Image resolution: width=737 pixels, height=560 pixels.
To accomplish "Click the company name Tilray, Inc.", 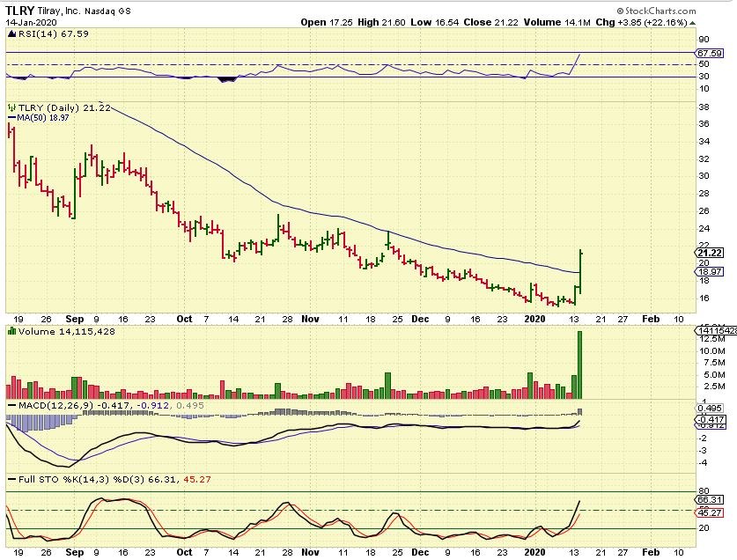I will tap(59, 11).
